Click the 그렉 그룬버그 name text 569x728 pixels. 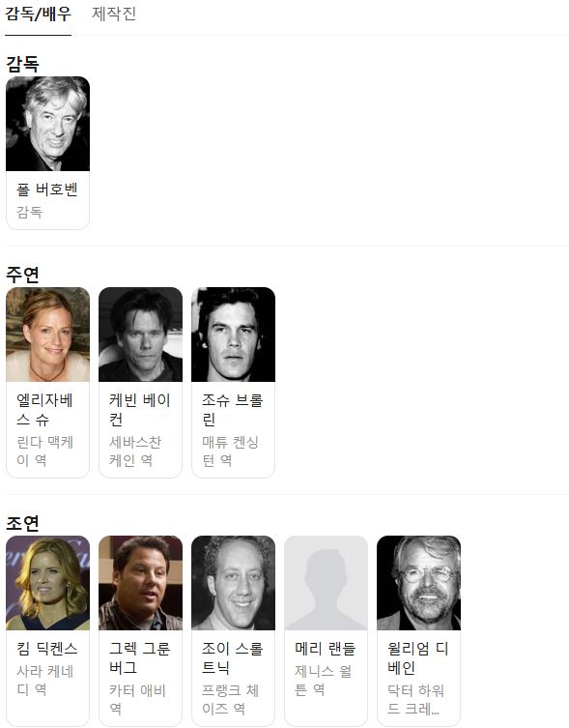click(140, 657)
